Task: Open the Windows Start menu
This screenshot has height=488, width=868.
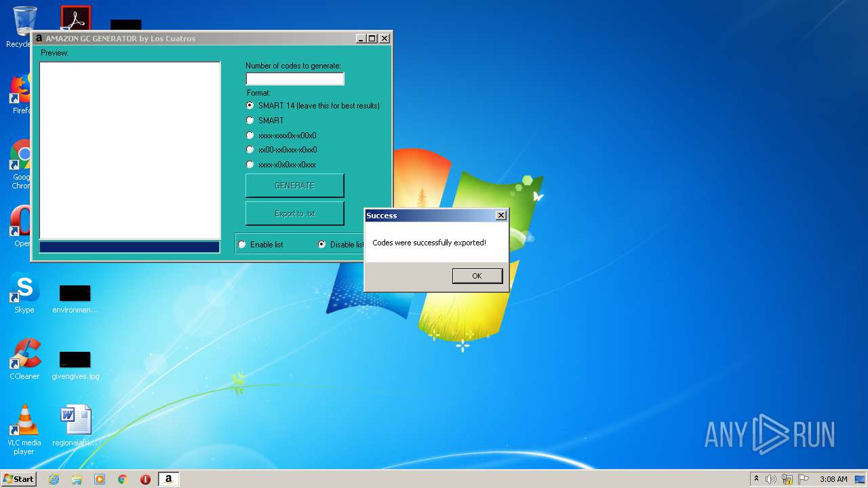Action: point(18,479)
